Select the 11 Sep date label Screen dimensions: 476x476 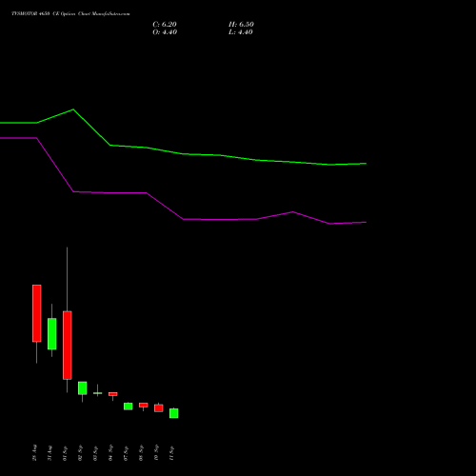(x=171, y=453)
